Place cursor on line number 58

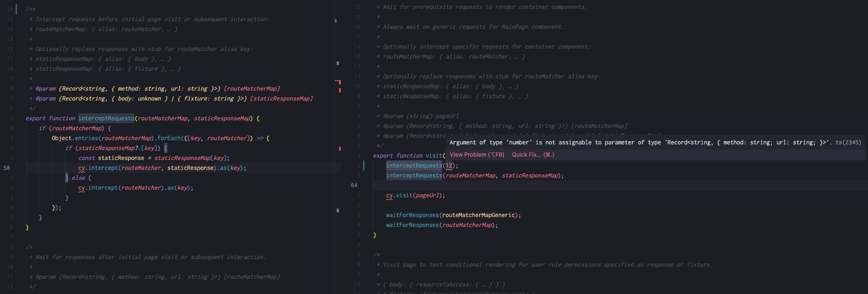coord(7,168)
